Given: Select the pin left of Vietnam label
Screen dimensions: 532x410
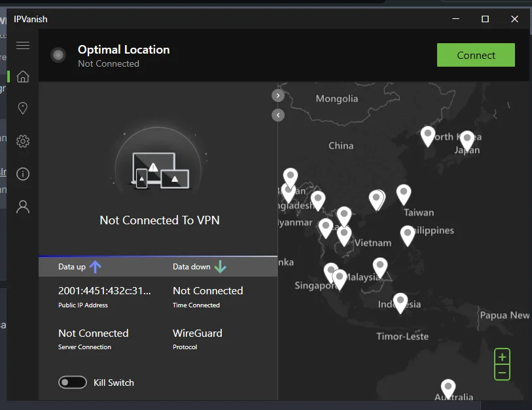Looking at the screenshot, I should (x=344, y=235).
